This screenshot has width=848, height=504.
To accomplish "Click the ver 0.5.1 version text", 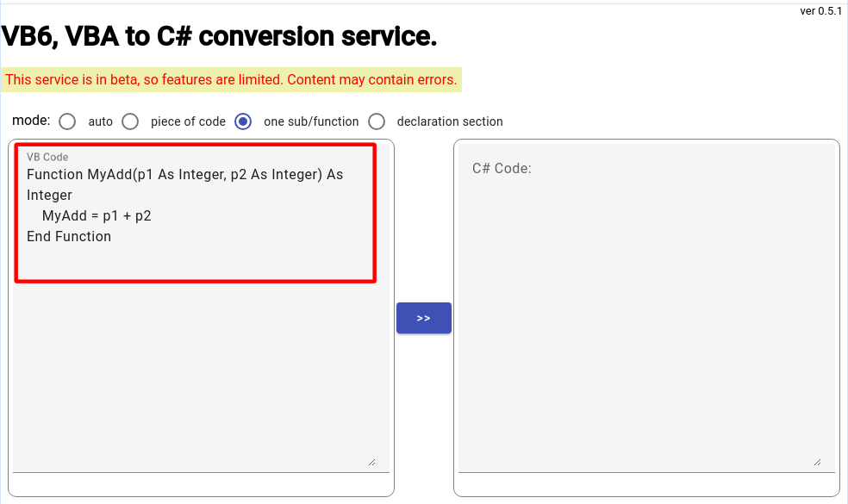I will tap(821, 11).
